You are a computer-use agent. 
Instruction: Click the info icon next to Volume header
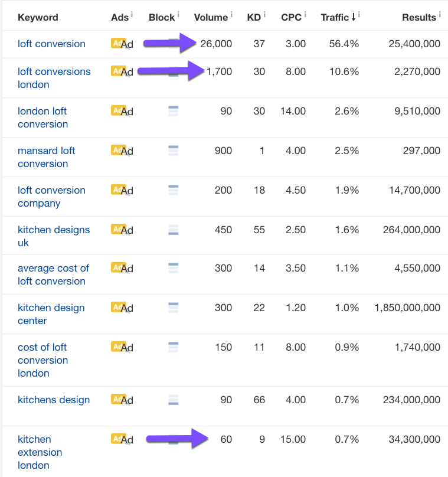[x=231, y=14]
